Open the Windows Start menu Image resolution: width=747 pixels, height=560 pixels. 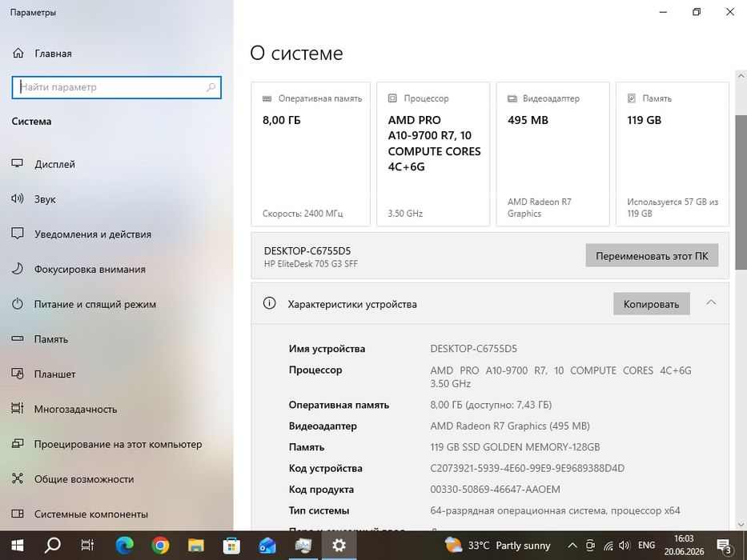pyautogui.click(x=17, y=546)
